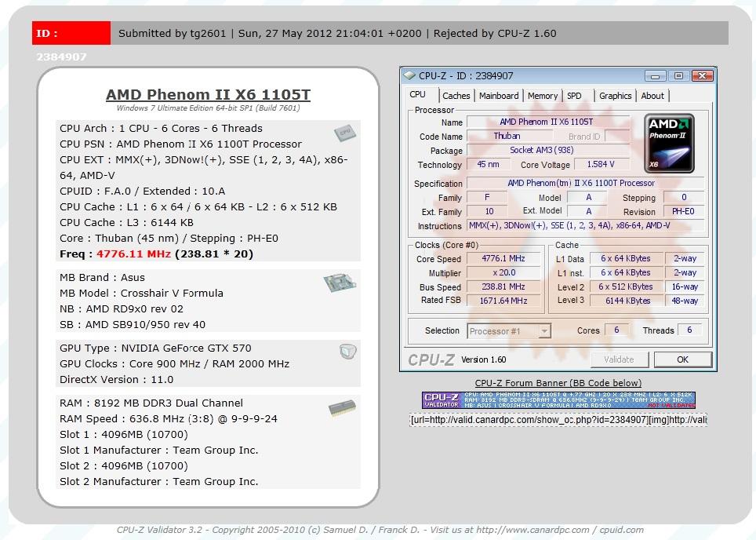The width and height of the screenshot is (756, 540).
Task: Click the Technology value 45 nm
Action: click(x=488, y=165)
